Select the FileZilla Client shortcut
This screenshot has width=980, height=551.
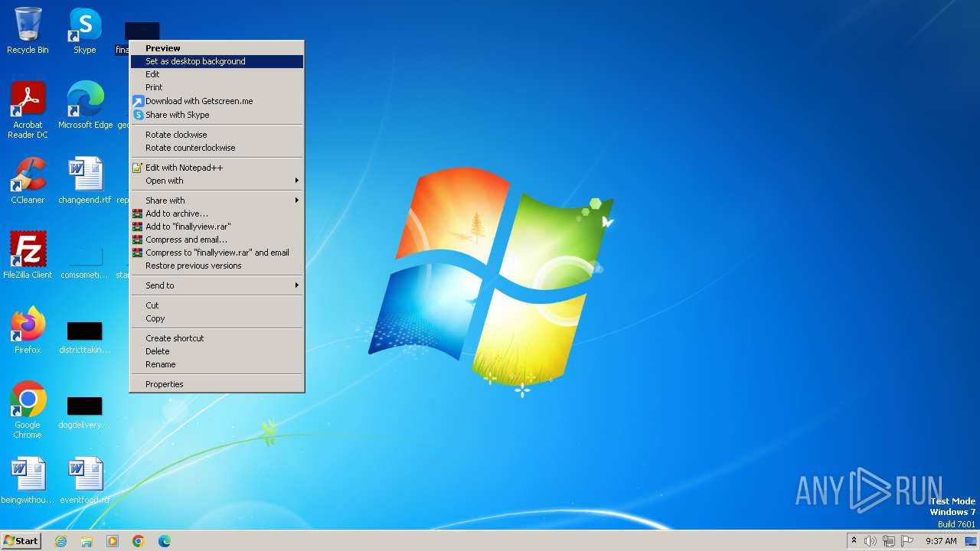[28, 256]
